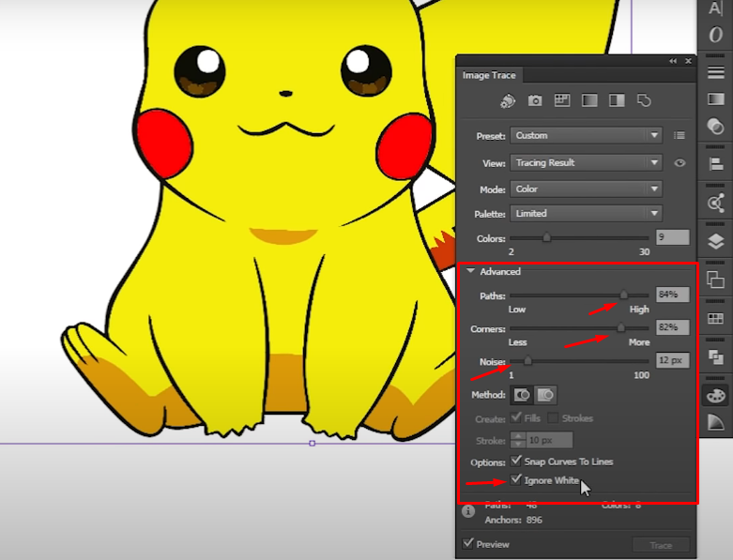Image resolution: width=733 pixels, height=560 pixels.
Task: Adjust the Colors slider handle
Action: [x=546, y=237]
